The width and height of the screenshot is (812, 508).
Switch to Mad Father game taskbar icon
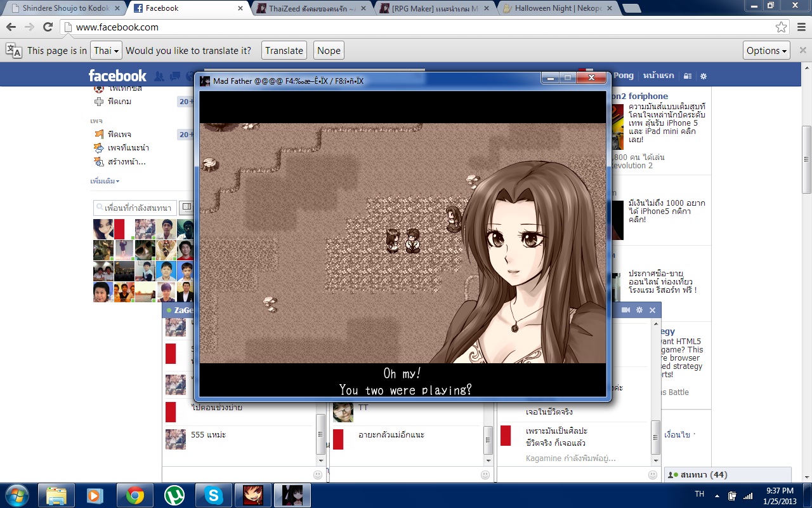coord(292,495)
